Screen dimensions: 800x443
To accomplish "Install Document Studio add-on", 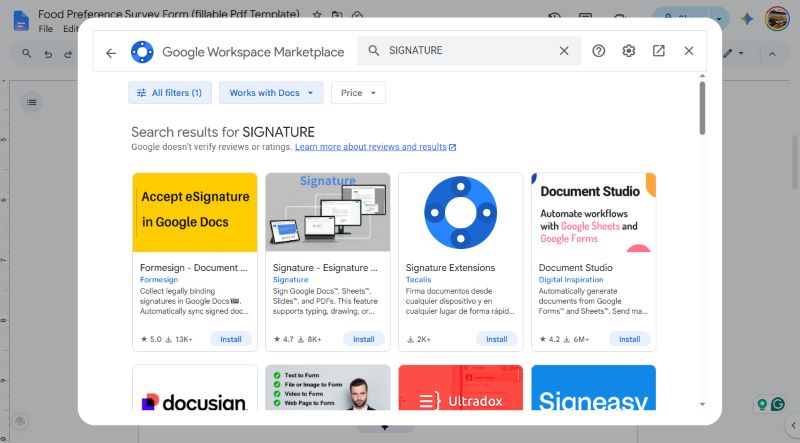I will (629, 339).
